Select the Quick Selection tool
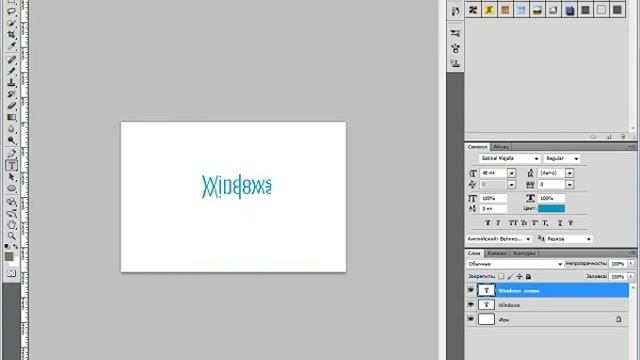640x360 pixels. pos(12,23)
